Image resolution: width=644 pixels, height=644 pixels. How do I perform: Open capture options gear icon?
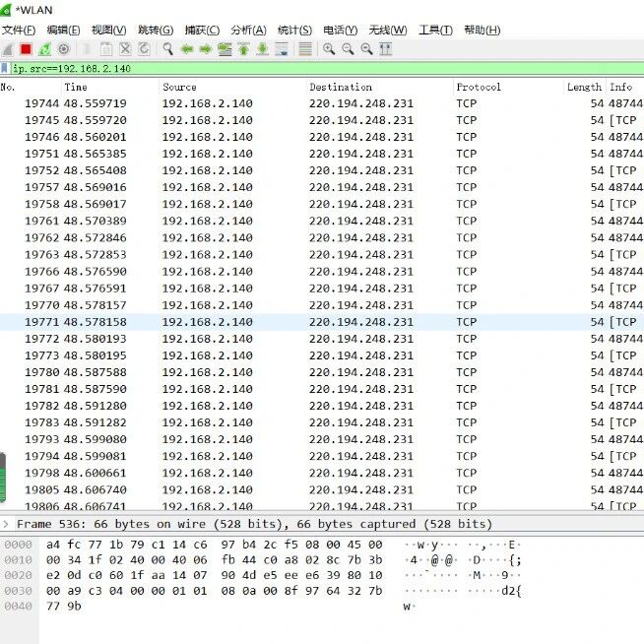[64, 49]
